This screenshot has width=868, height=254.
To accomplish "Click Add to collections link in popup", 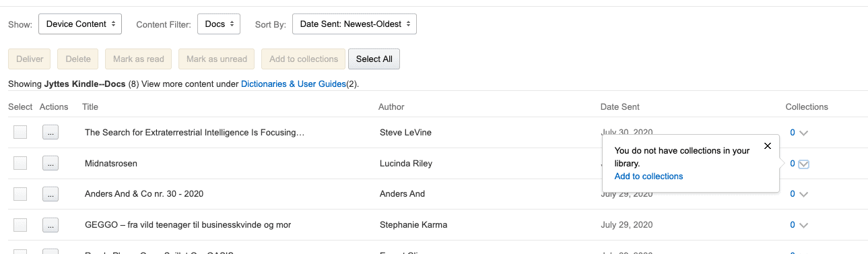I will [x=648, y=177].
